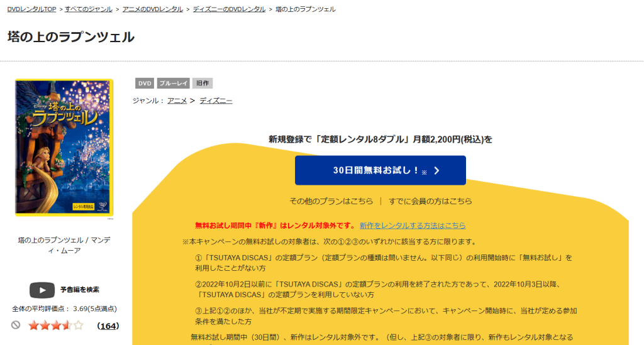
Task: Click 塔の上のラプンツェル / マンディ・ムーア caption
Action: pyautogui.click(x=64, y=245)
